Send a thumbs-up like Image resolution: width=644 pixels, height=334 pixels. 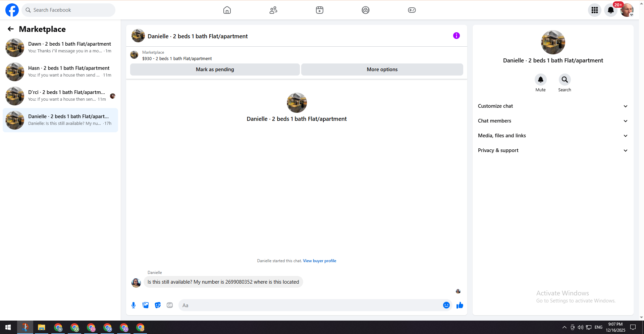pyautogui.click(x=460, y=305)
